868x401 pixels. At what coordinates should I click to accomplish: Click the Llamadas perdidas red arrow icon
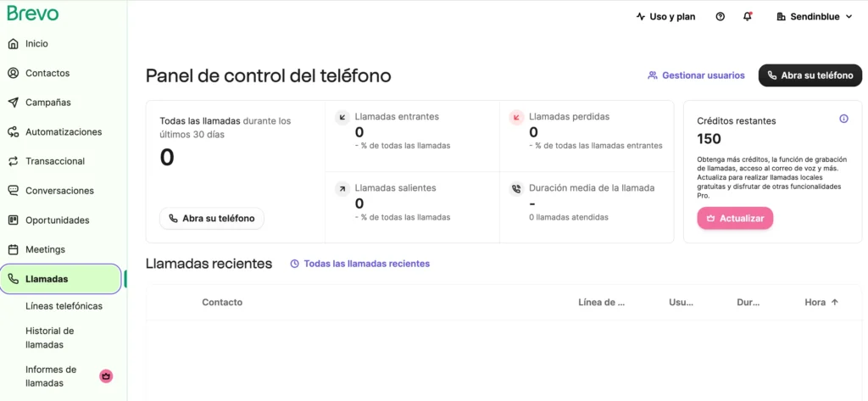[516, 118]
